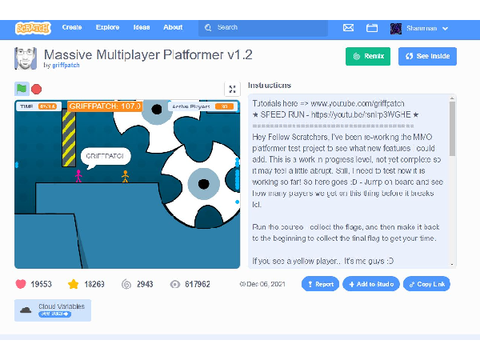Open the Explore page
480x360 pixels.
coord(107,27)
